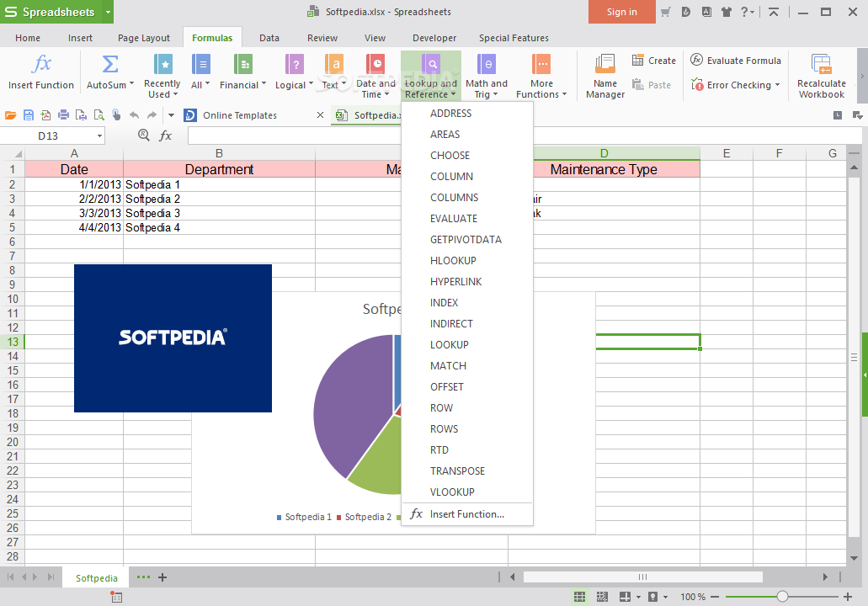Open Financial functions icon
Screen dimensions: 868x606
pos(243,64)
